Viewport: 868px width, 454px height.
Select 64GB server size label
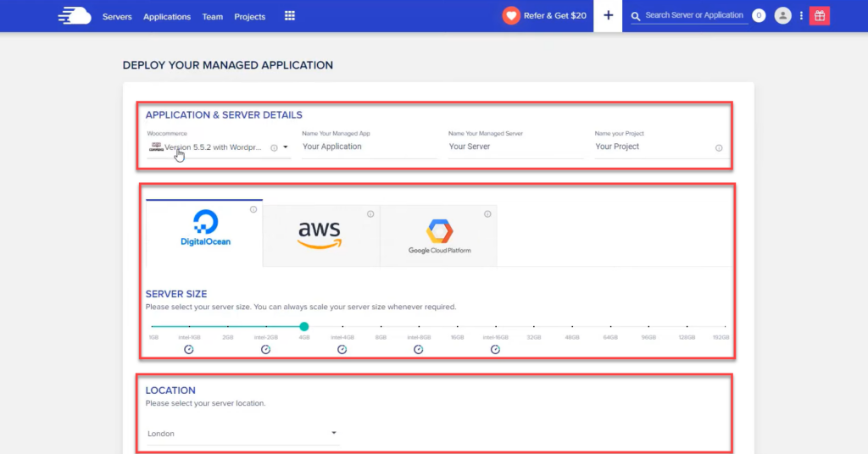pyautogui.click(x=610, y=337)
